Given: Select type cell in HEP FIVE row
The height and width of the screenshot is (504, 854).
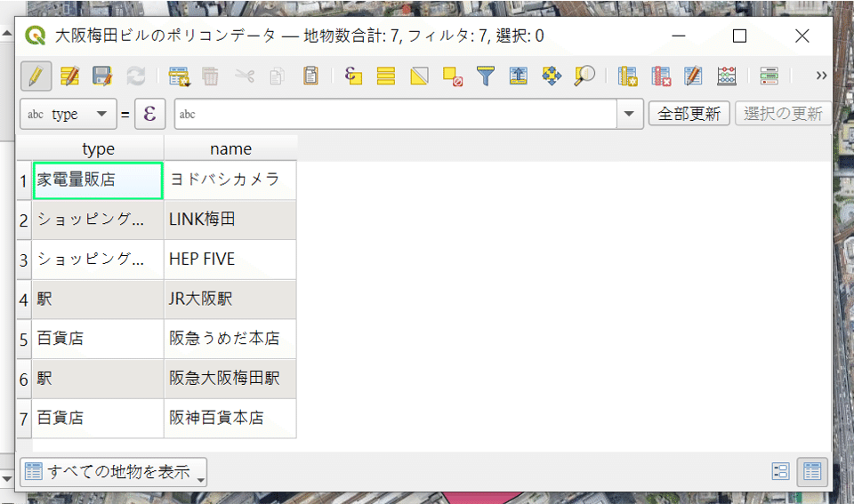Looking at the screenshot, I should point(98,260).
